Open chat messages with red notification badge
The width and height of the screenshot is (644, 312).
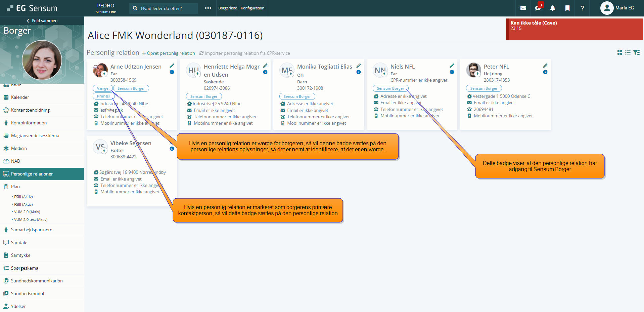coord(538,8)
